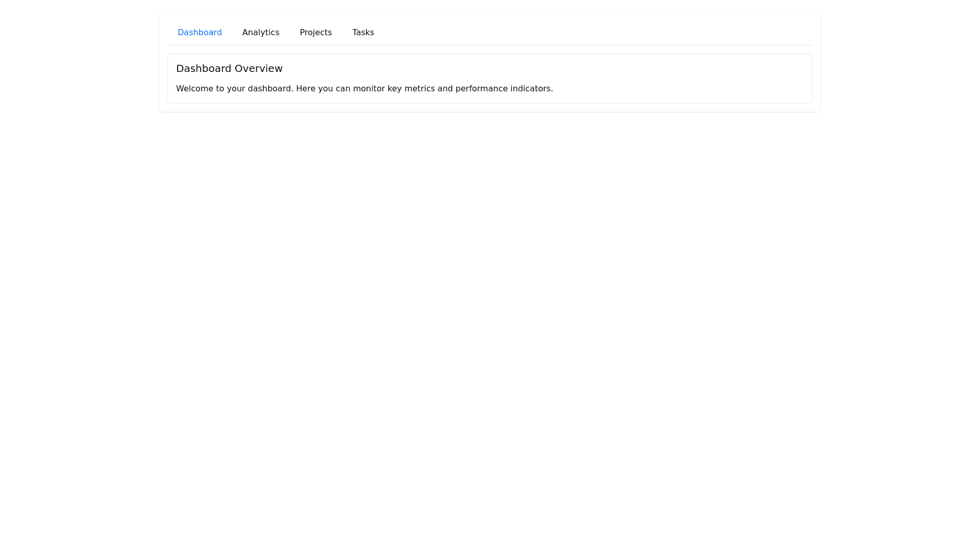Image resolution: width=980 pixels, height=551 pixels.
Task: Click the active Dashboard tab
Action: point(200,33)
